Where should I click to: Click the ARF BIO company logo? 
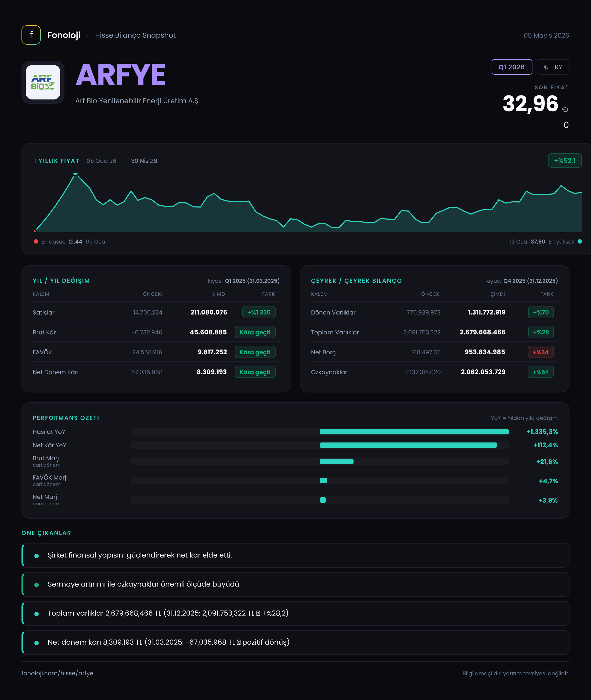(x=43, y=82)
